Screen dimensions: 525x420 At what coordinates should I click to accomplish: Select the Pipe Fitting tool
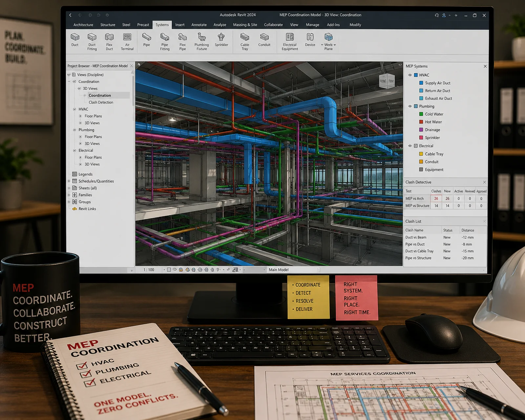[165, 42]
